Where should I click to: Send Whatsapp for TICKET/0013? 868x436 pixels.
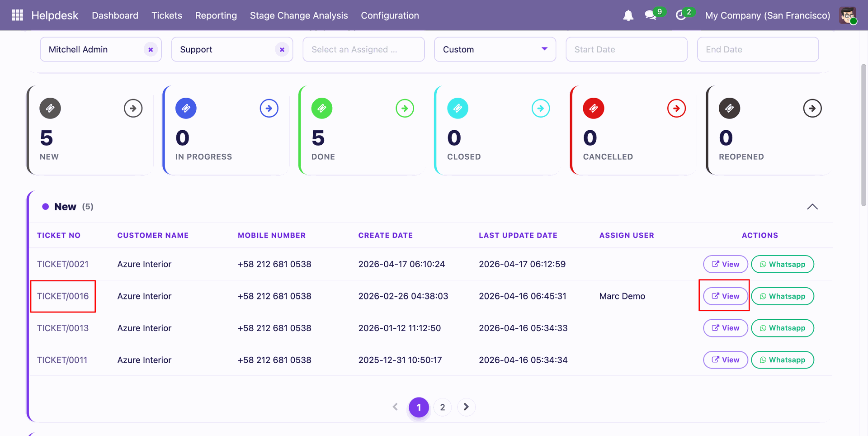pos(782,328)
